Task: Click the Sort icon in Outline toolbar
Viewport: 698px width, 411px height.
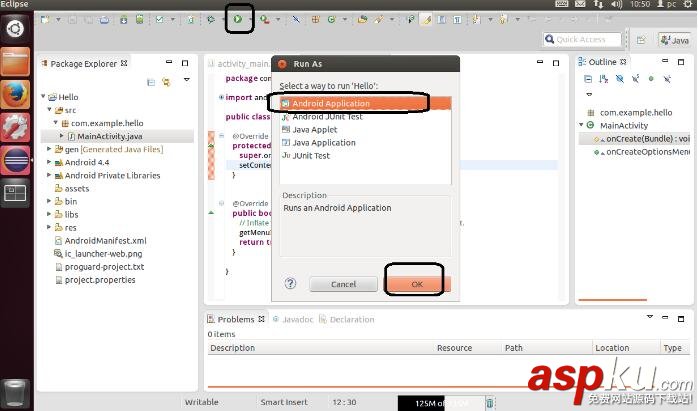Action: (604, 79)
